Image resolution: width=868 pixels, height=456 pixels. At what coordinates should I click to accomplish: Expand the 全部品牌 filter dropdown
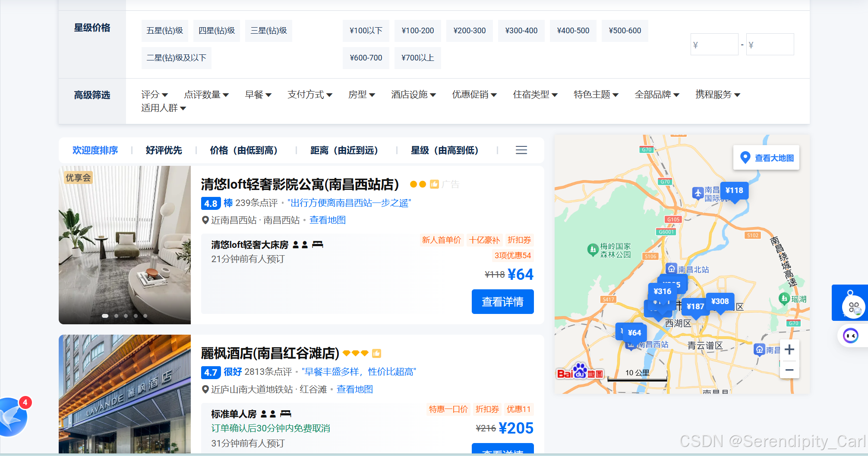coord(657,95)
